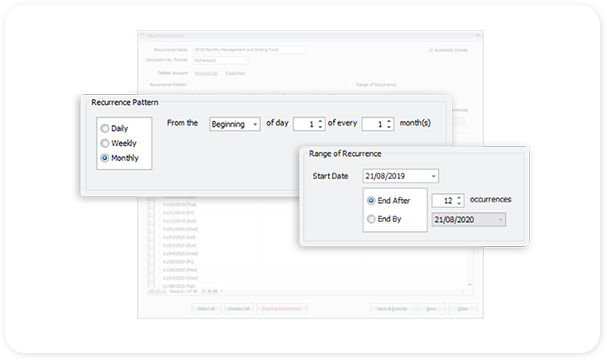
Task: Click the Unselect All button
Action: [x=238, y=309]
